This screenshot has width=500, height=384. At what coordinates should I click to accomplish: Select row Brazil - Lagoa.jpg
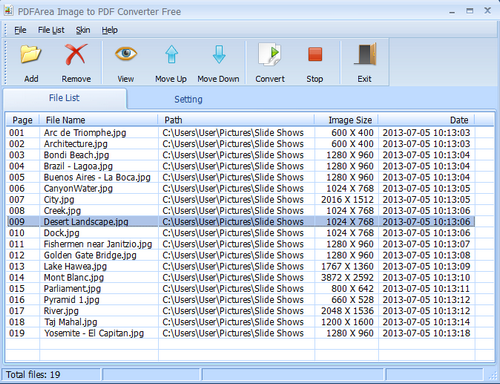(241, 166)
